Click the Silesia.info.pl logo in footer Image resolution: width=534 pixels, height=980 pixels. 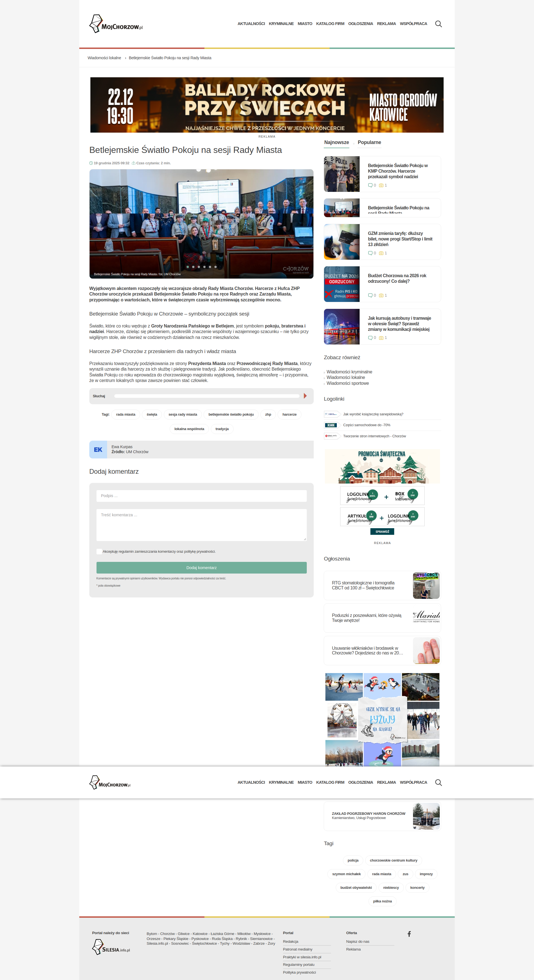click(111, 947)
